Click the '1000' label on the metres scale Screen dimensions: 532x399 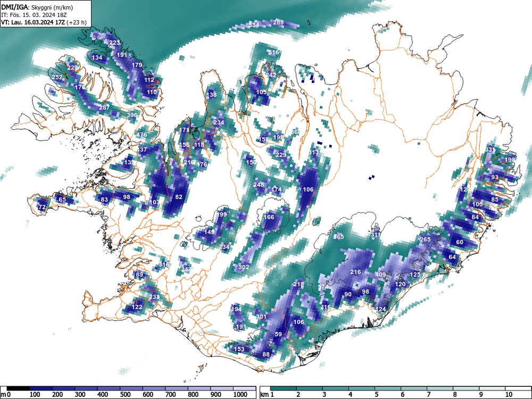tap(240, 395)
